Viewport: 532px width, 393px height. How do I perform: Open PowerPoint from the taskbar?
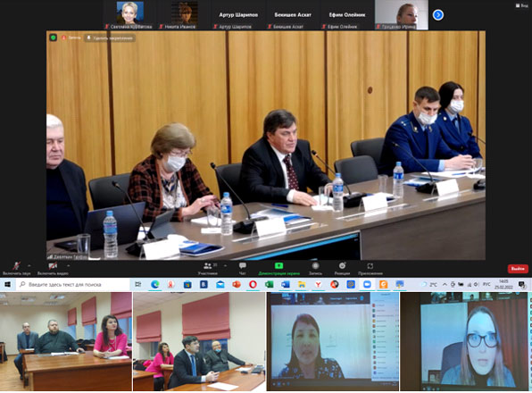237,285
